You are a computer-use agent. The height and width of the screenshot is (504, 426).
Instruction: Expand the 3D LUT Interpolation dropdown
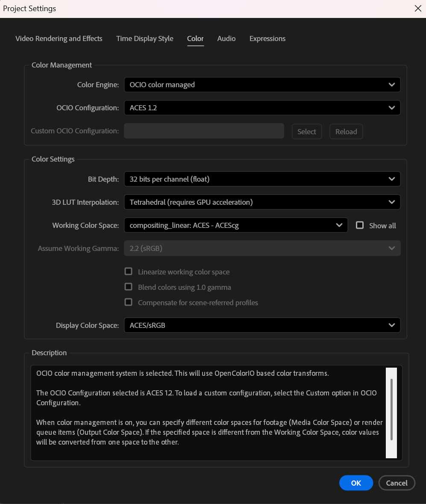coord(262,202)
